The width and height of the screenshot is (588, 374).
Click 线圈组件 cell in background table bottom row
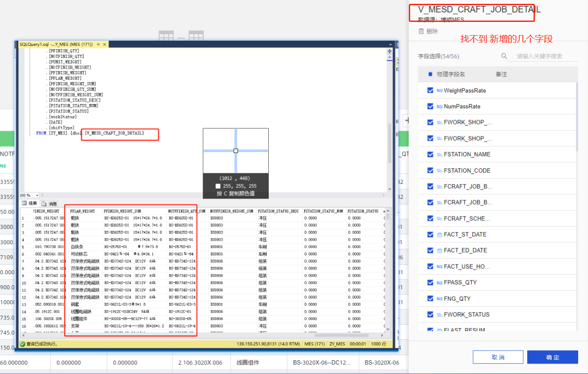click(x=248, y=362)
